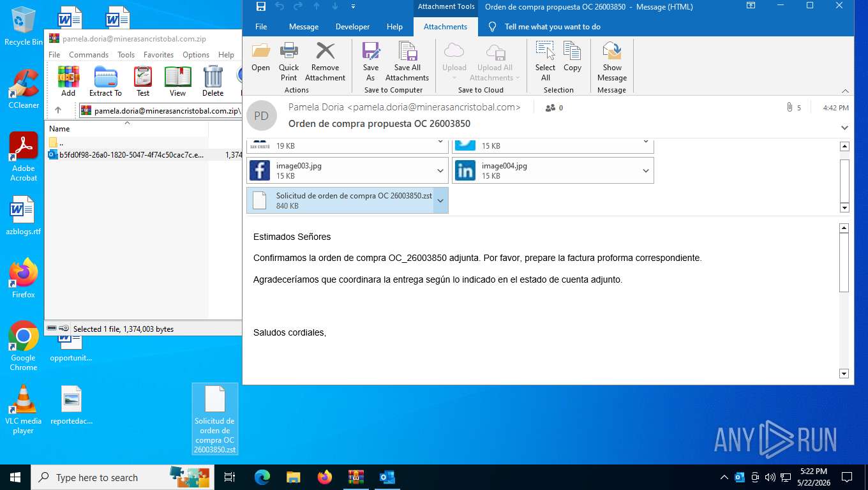
Task: Copy the selected attachment
Action: (572, 57)
